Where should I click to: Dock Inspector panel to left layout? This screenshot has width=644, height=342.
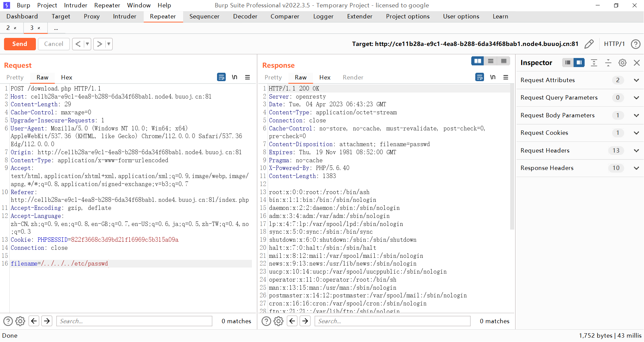coord(568,63)
